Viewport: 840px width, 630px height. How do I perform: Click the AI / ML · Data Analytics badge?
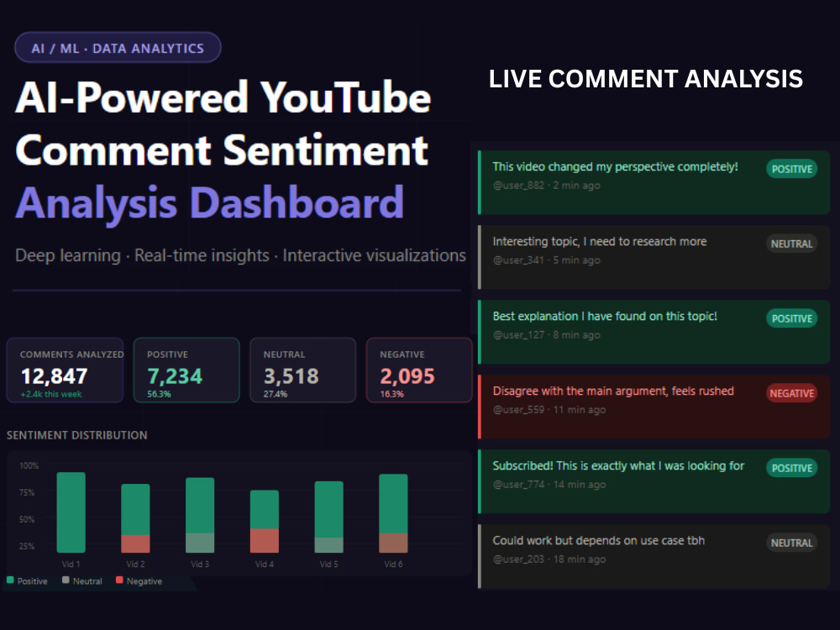tap(118, 48)
